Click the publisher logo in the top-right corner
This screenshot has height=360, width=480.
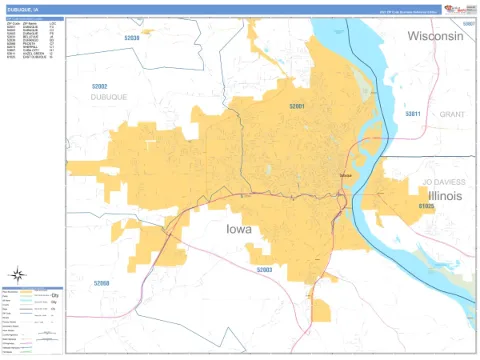pyautogui.click(x=460, y=9)
